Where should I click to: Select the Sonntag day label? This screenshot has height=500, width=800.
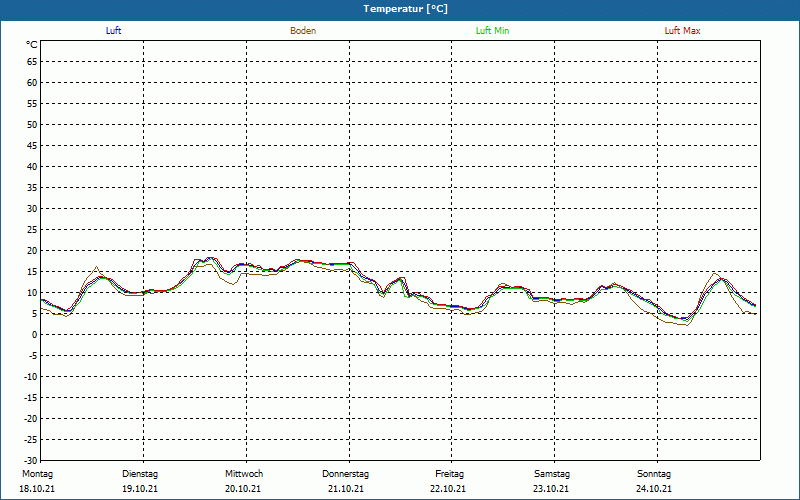coord(654,474)
